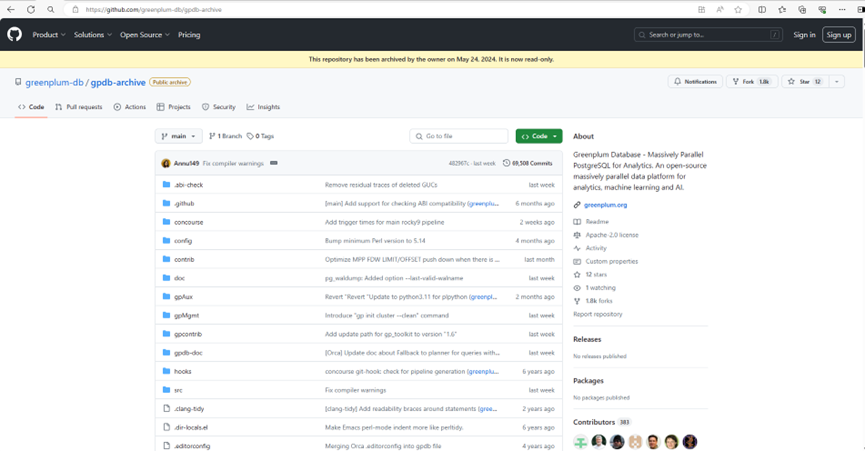The width and height of the screenshot is (865, 451).
Task: Open the concourse folder
Action: tap(189, 222)
